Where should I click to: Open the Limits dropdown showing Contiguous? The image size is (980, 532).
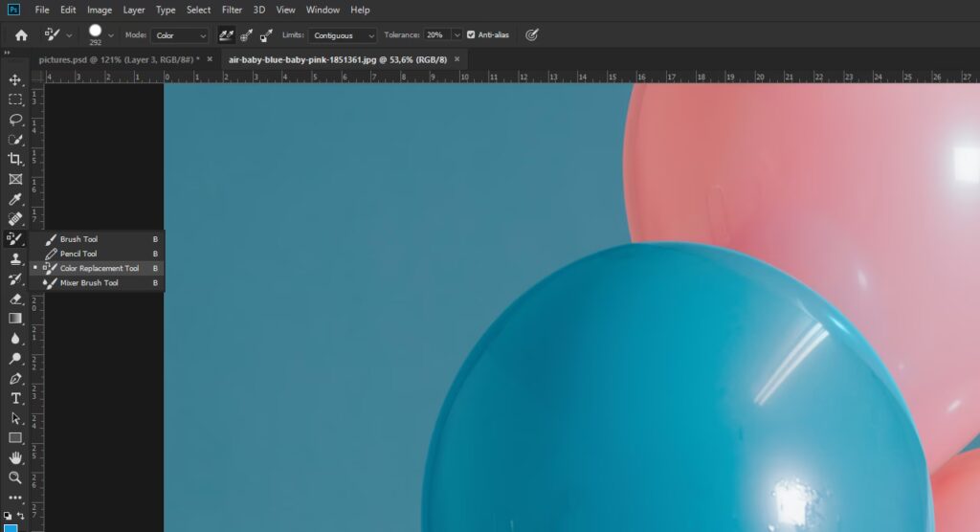coord(343,35)
